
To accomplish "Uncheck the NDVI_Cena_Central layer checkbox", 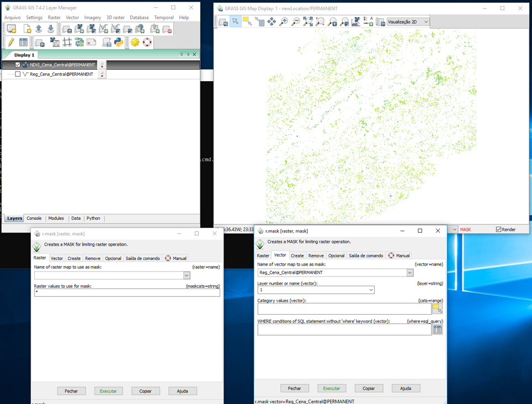I will [x=18, y=65].
